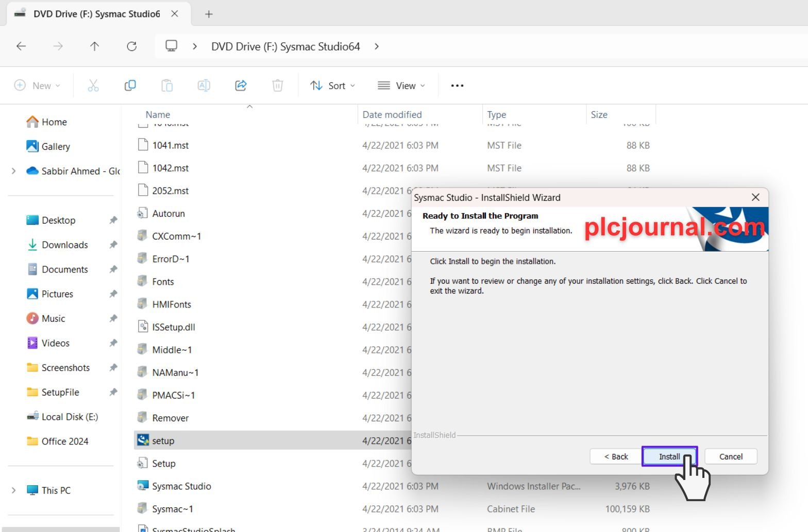Add a new File Explorer tab

click(x=209, y=14)
